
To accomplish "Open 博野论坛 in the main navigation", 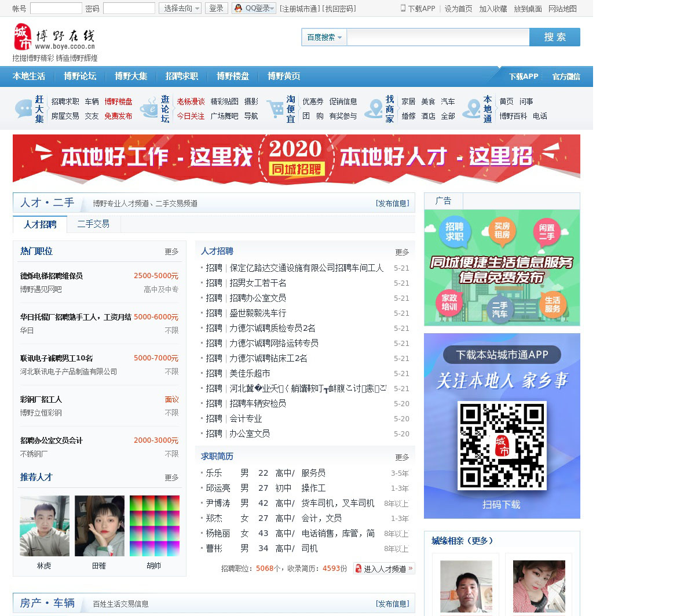I will (x=80, y=76).
